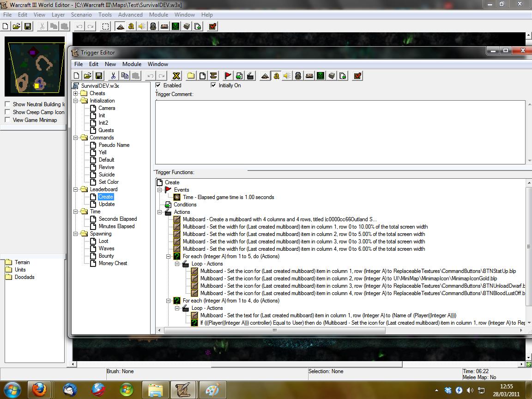Viewport: 532px width, 399px height.
Task: Open Sound Editor in World Editor main toolbar
Action: click(x=142, y=26)
